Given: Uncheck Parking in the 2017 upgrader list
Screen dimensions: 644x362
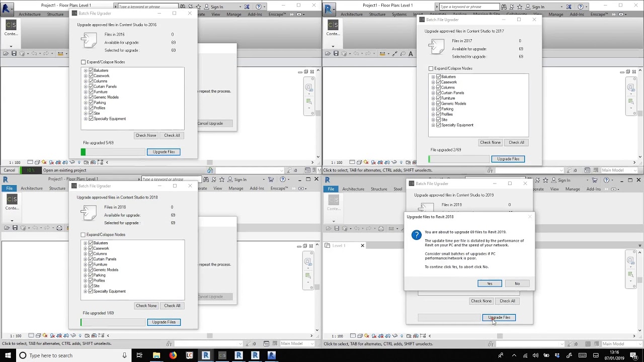Looking at the screenshot, I should click(x=439, y=109).
